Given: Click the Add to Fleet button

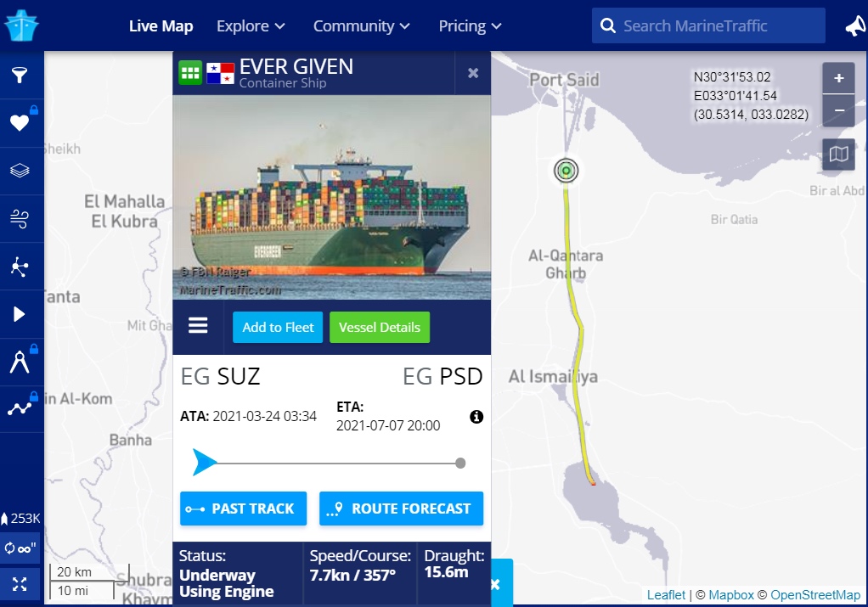Looking at the screenshot, I should 278,328.
